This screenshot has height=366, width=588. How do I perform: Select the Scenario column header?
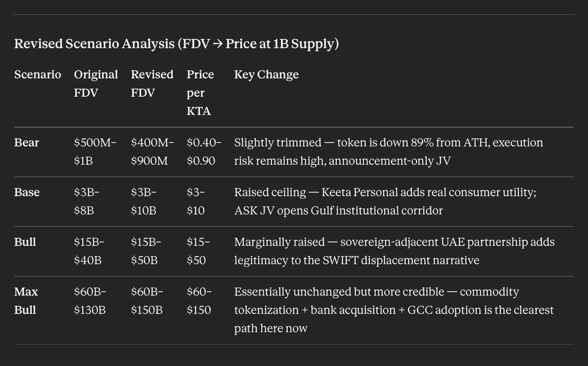pyautogui.click(x=38, y=75)
